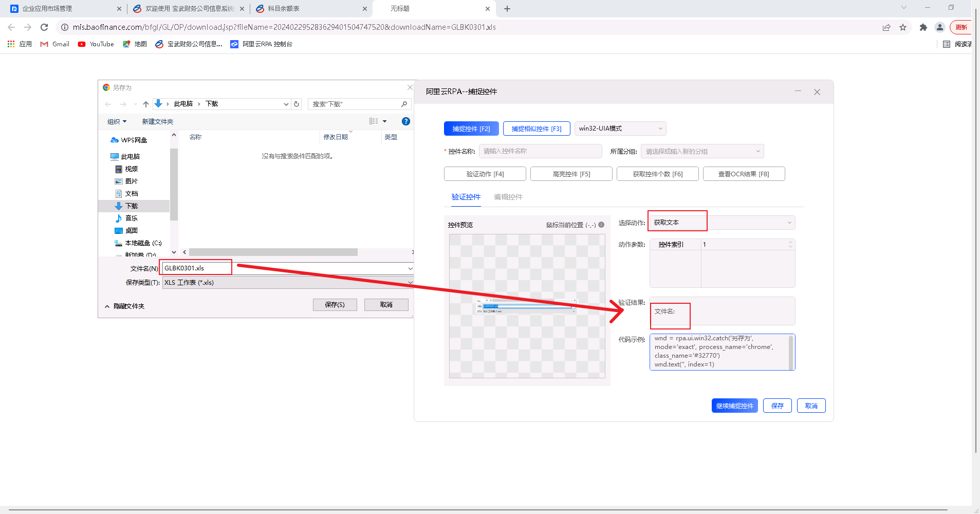
Task: Click the view layout icon in Save As
Action: point(374,121)
